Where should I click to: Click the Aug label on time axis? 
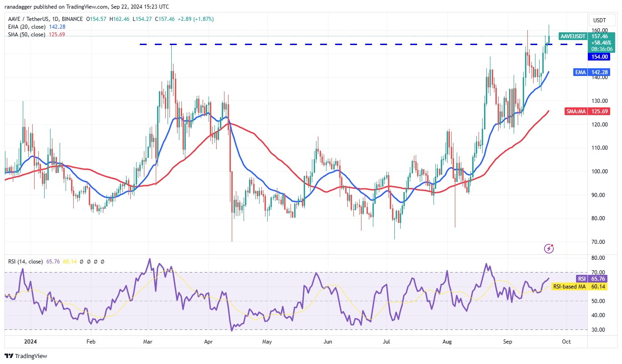point(448,341)
